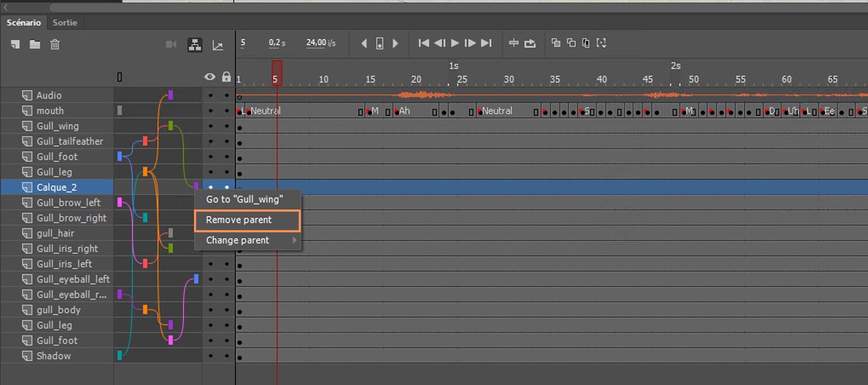This screenshot has width=868, height=385.
Task: Choose Remove parent from context menu
Action: (247, 220)
